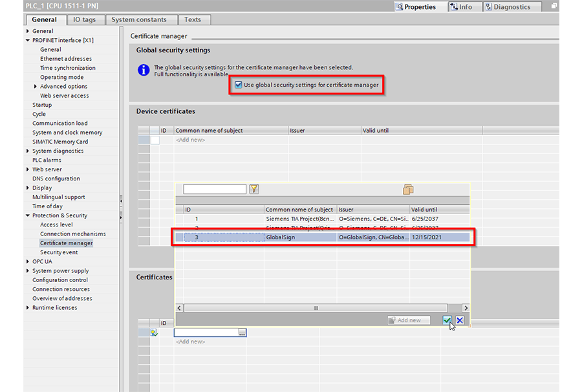Screen dimensions: 582x392
Task: Expand the OPC UA tree node
Action: click(x=28, y=262)
